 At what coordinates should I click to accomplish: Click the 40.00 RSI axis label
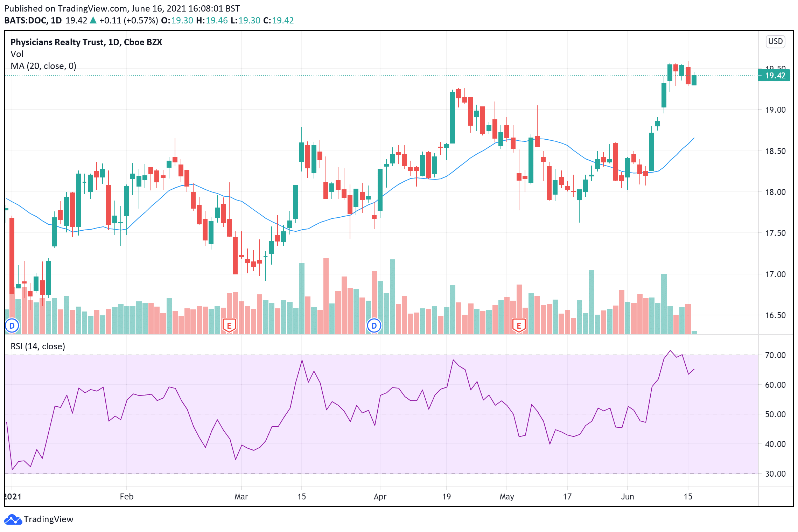775,444
